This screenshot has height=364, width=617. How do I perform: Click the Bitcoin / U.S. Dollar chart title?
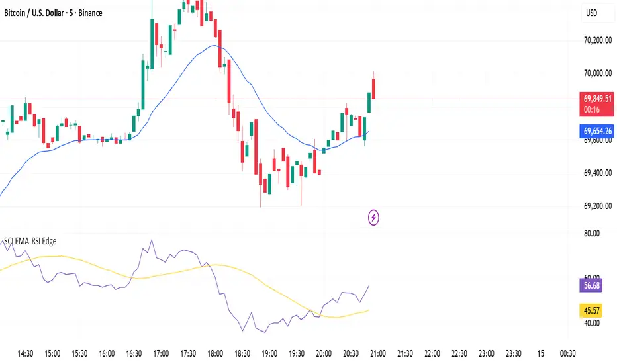coord(52,13)
